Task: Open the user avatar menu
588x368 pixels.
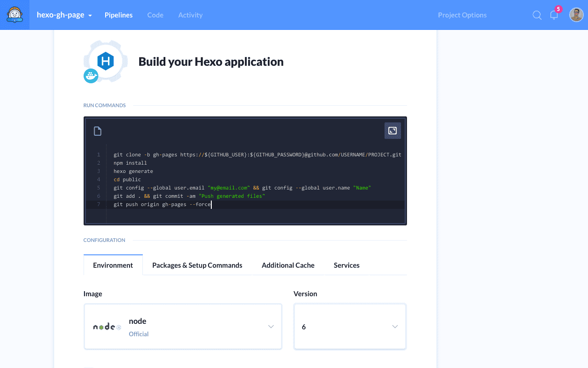Action: [577, 15]
